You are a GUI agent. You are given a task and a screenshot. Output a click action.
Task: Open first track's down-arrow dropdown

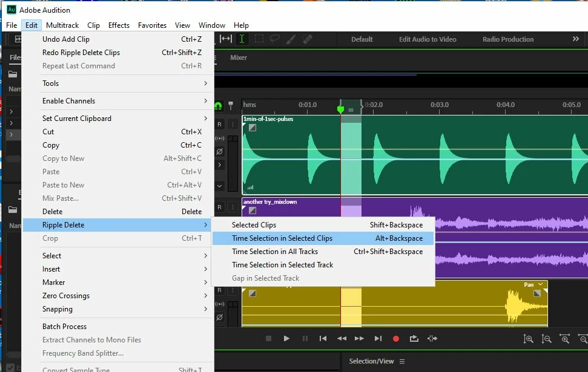(x=219, y=186)
